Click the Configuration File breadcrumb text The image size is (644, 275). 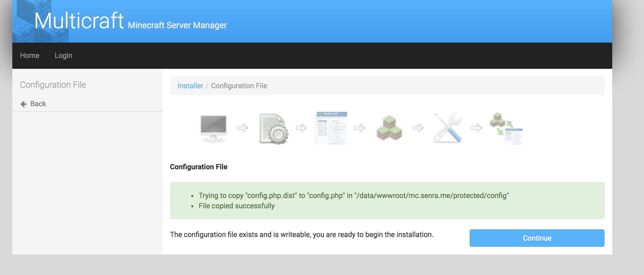coord(239,86)
